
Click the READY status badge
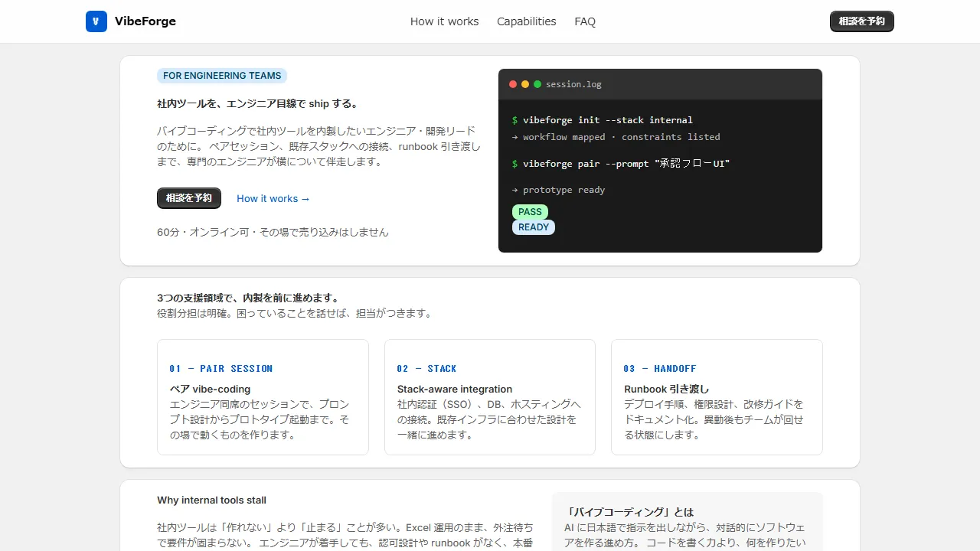pyautogui.click(x=534, y=227)
